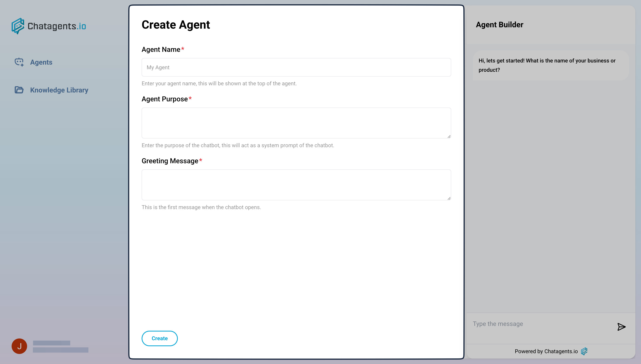Click the Agent Purpose resize handle
The width and height of the screenshot is (641, 364).
click(449, 137)
